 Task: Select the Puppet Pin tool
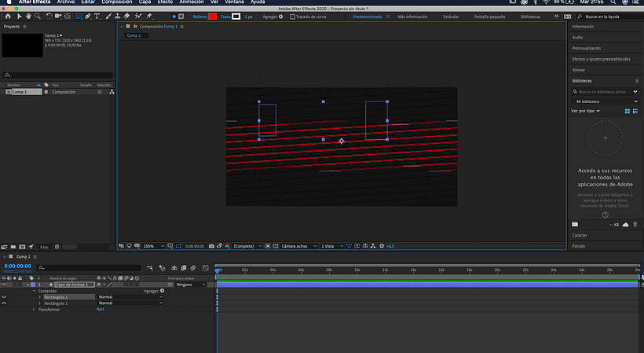[x=149, y=17]
